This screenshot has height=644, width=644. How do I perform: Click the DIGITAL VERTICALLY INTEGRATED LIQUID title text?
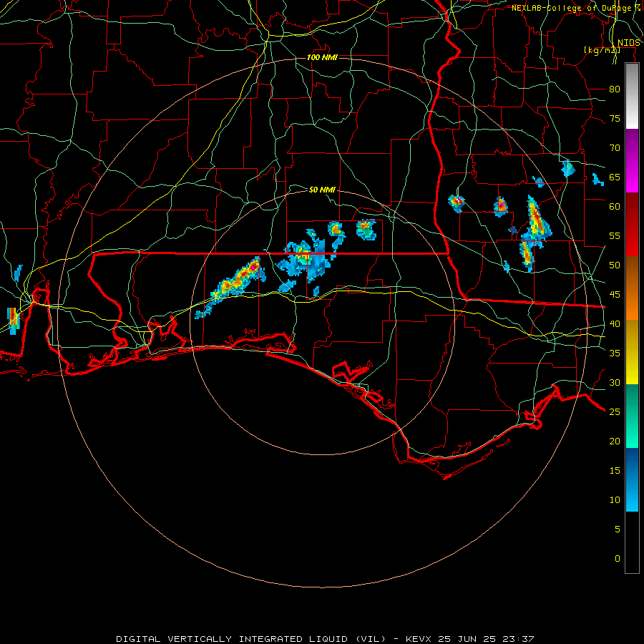[x=232, y=639]
